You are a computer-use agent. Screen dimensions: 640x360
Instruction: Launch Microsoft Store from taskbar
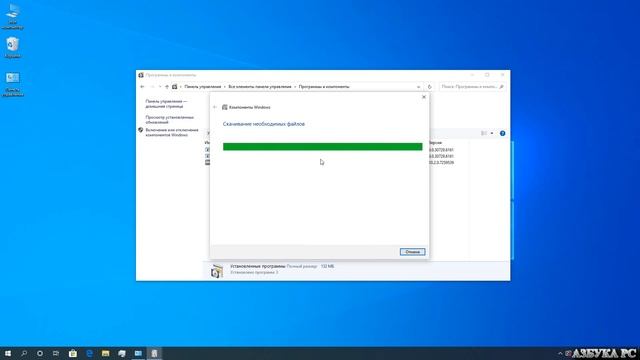point(73,353)
